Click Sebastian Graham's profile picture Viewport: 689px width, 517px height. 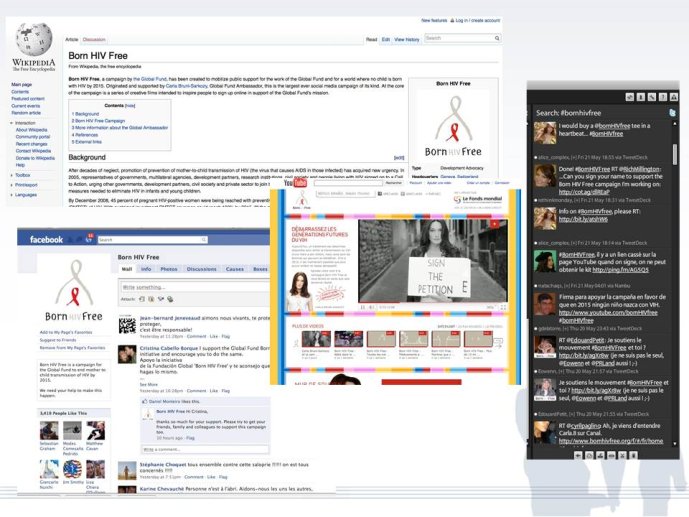click(49, 430)
